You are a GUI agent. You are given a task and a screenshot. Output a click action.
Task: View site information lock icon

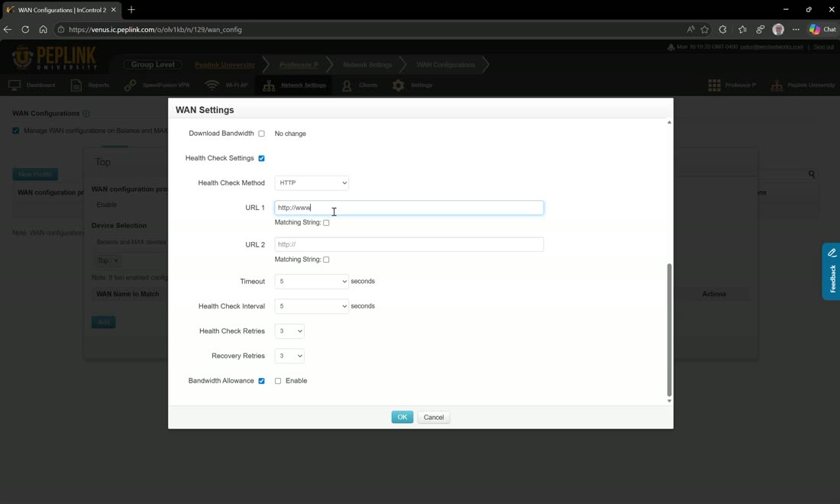[61, 30]
